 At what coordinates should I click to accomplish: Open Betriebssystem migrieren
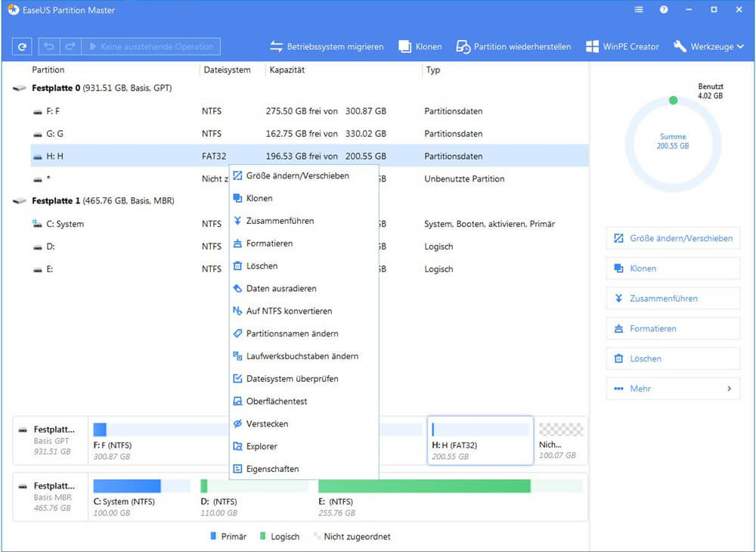coord(327,47)
